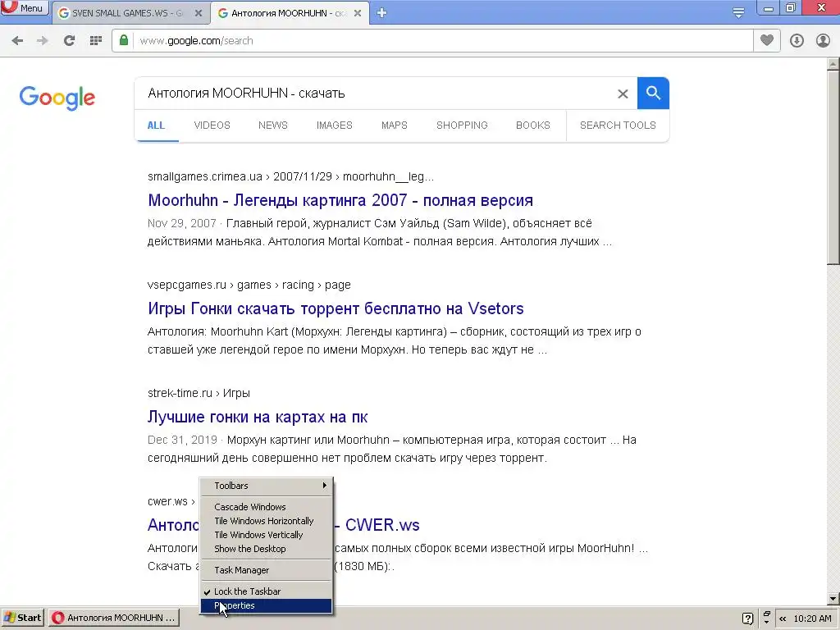Toggle Lock the Taskbar option
The width and height of the screenshot is (840, 630).
(x=267, y=591)
